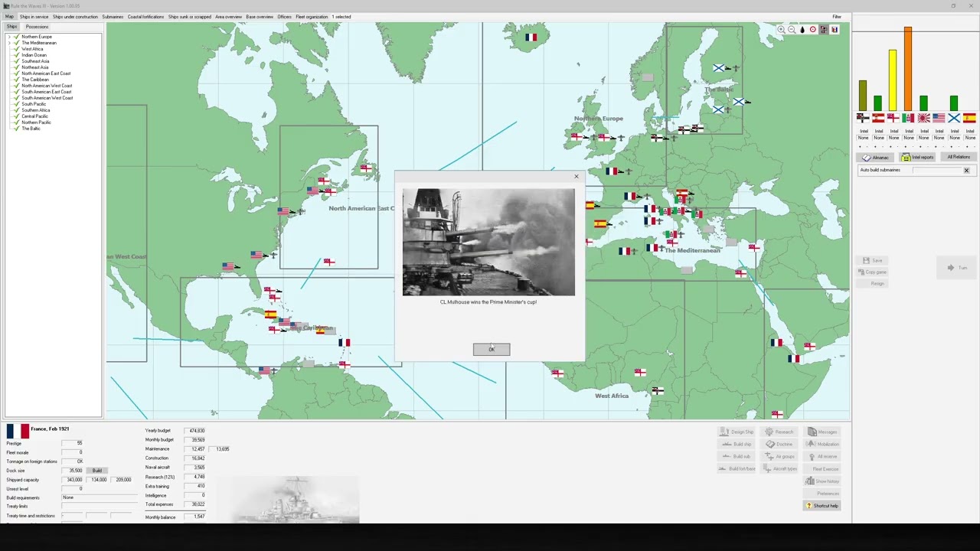The height and width of the screenshot is (551, 980).
Task: Close the Prime Minister's cup dialog
Action: click(577, 177)
